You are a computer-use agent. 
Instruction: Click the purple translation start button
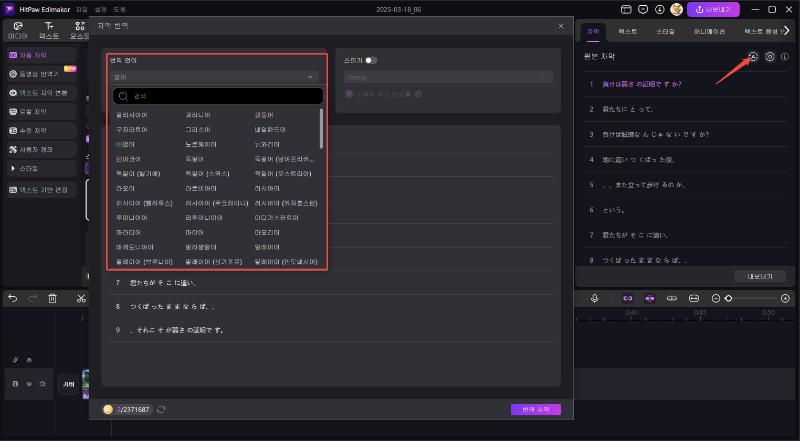(535, 410)
